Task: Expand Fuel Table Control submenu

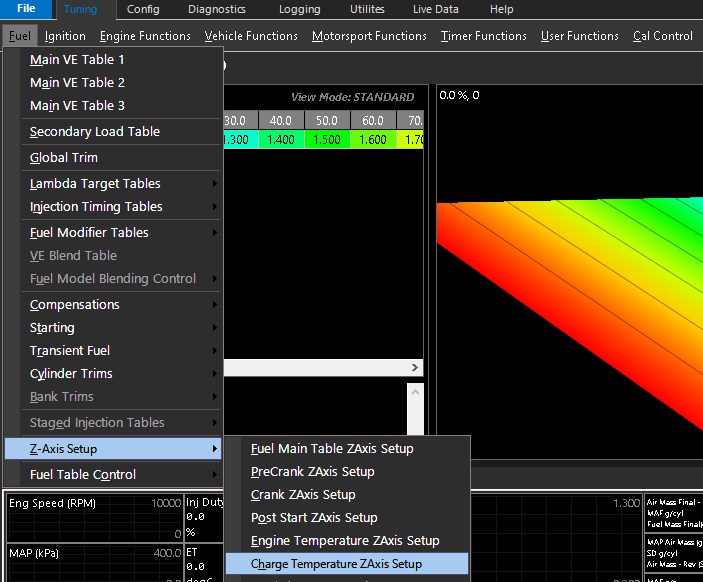Action: (113, 474)
